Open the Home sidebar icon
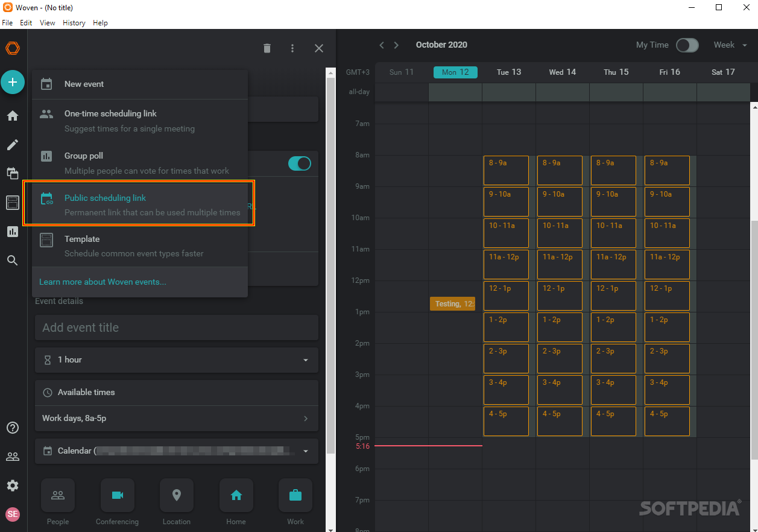Image resolution: width=758 pixels, height=532 pixels. [x=13, y=116]
